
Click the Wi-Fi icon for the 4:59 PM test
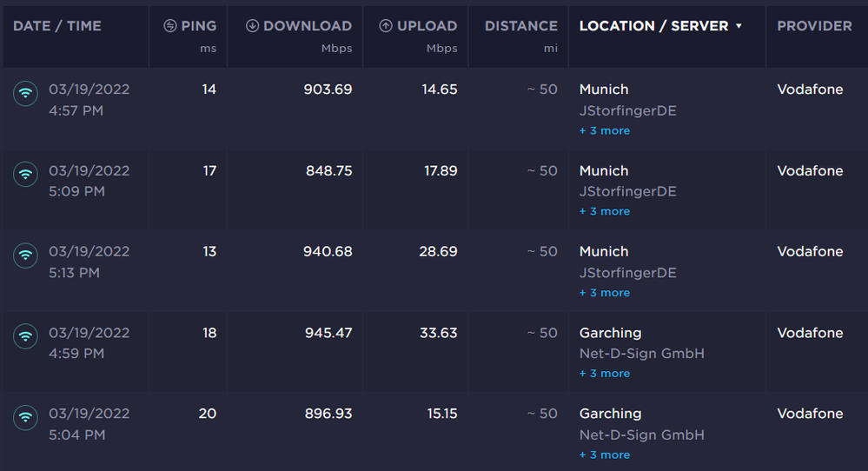pos(25,336)
